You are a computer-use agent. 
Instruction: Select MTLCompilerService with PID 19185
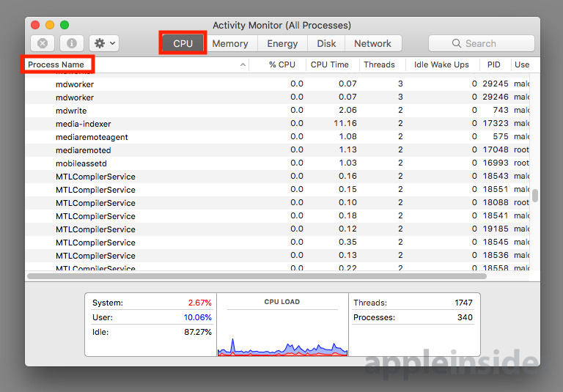click(277, 229)
